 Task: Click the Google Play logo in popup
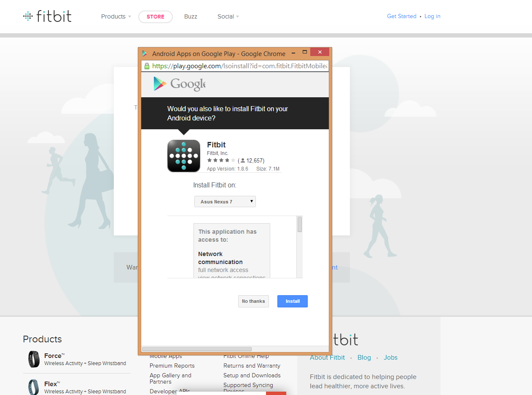179,84
